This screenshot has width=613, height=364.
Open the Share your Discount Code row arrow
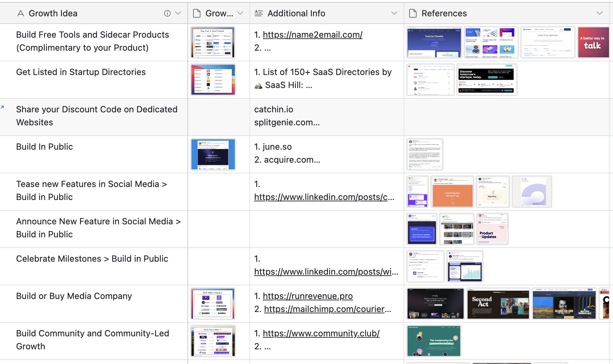pos(3,107)
